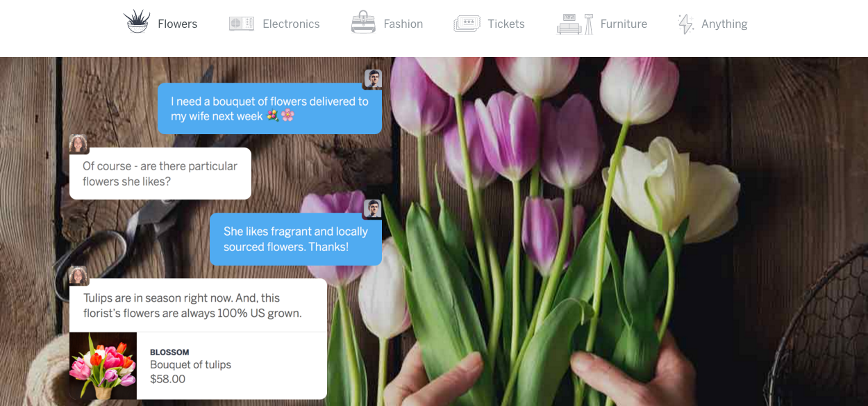
Task: Click the Anything sparkle icon
Action: [686, 24]
